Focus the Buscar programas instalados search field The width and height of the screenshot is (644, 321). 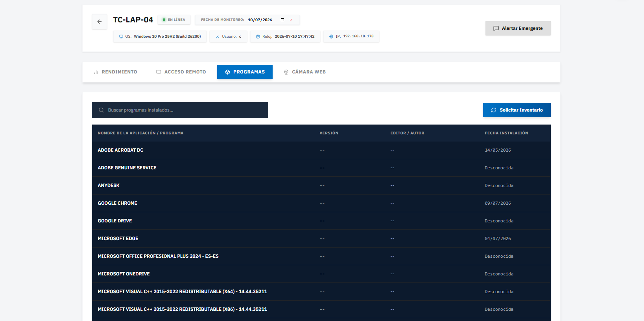pyautogui.click(x=180, y=110)
